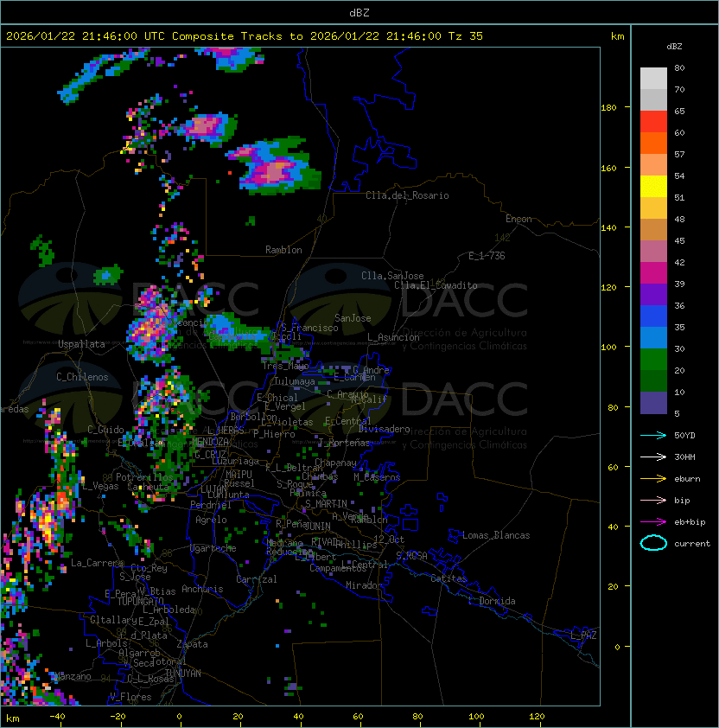Click the TUNUYAN place label
Image resolution: width=719 pixels, height=728 pixels.
(183, 674)
